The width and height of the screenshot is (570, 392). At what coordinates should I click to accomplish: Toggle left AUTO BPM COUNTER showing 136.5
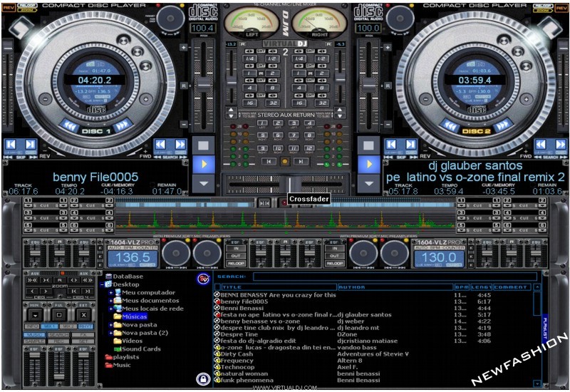133,257
